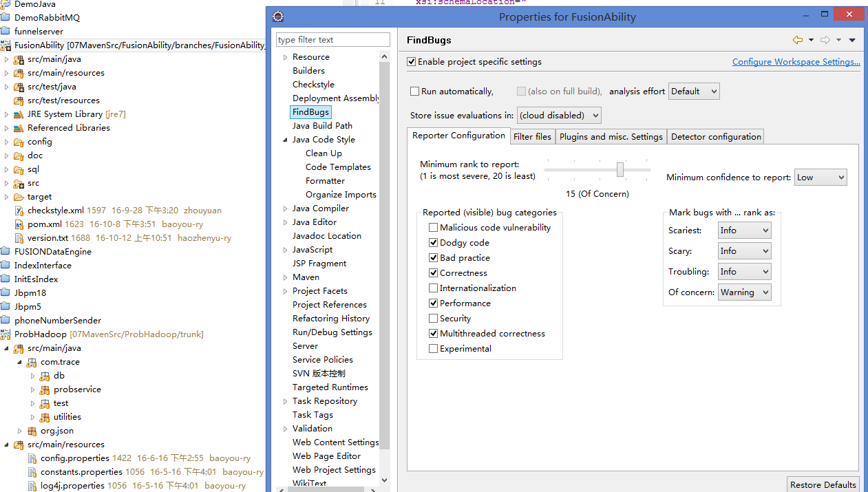Click the forward navigation arrow in Properties dialog
The width and height of the screenshot is (868, 492).
[825, 40]
